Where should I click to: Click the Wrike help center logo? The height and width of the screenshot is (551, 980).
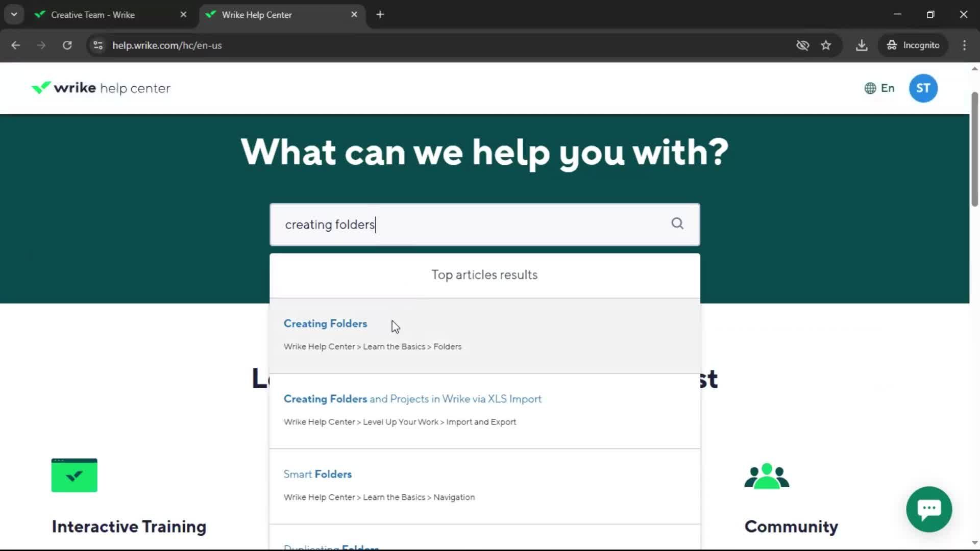[101, 88]
